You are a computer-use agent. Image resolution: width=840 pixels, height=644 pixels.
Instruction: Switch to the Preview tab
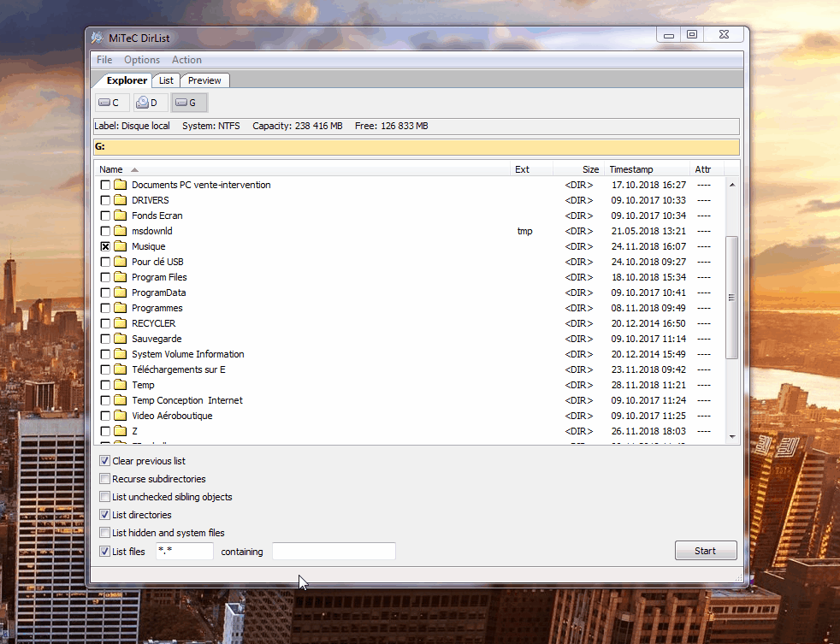click(x=204, y=80)
